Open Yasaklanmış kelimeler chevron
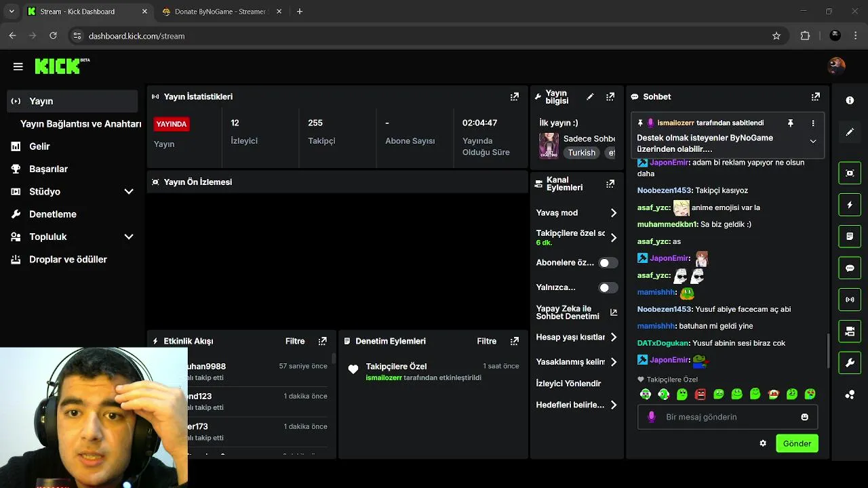868x488 pixels. pyautogui.click(x=614, y=362)
